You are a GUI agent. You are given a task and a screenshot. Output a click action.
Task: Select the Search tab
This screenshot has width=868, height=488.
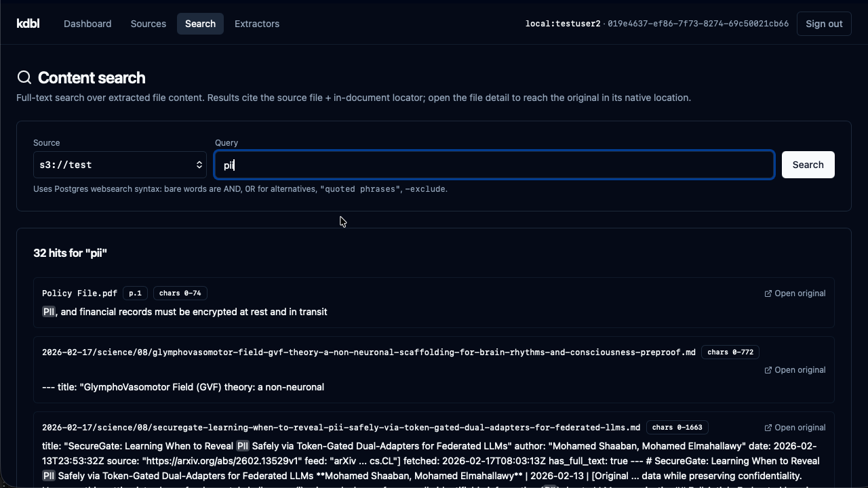(x=200, y=24)
